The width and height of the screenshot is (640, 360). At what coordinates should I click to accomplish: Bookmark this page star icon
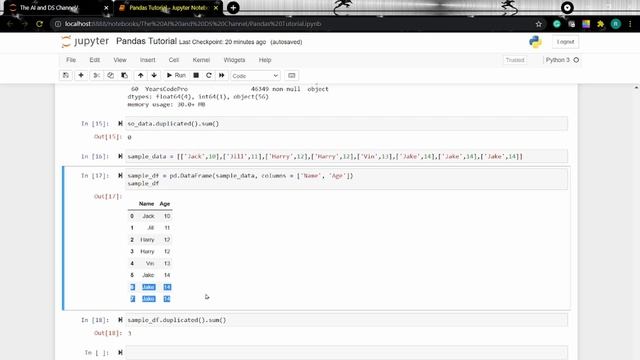538,24
